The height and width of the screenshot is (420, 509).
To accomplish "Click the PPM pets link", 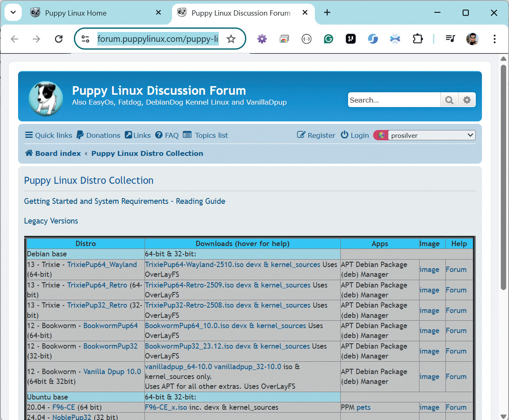I will tap(363, 407).
